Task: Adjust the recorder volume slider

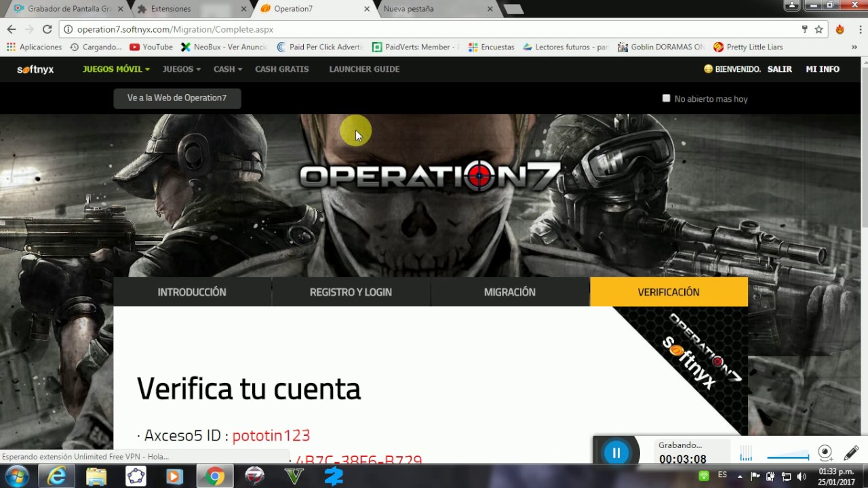Action: click(788, 455)
